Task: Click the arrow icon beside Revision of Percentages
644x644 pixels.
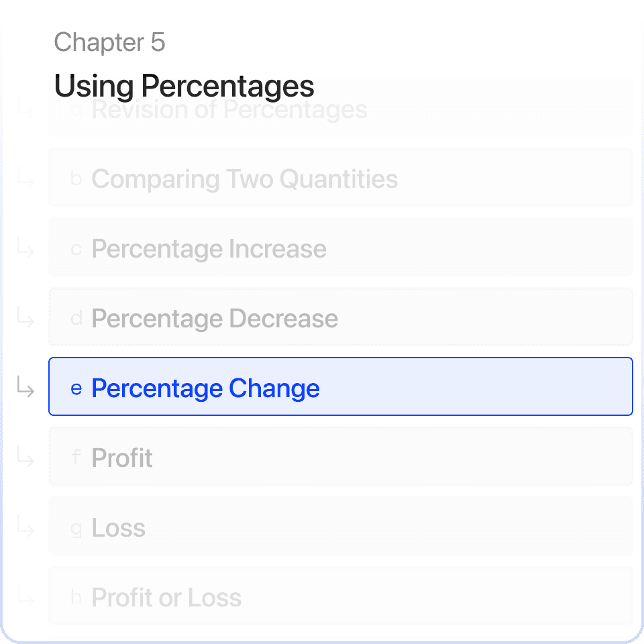Action: 25,107
